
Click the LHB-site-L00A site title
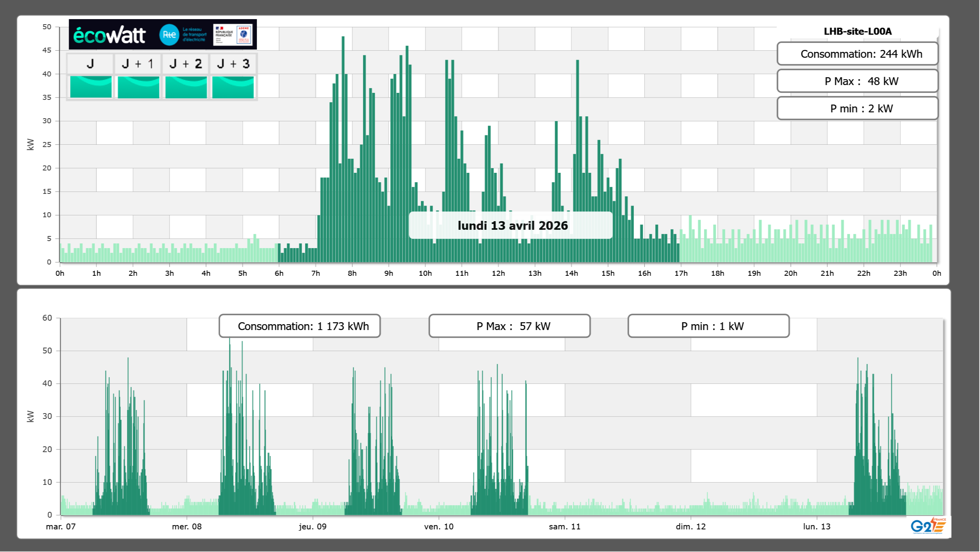857,32
